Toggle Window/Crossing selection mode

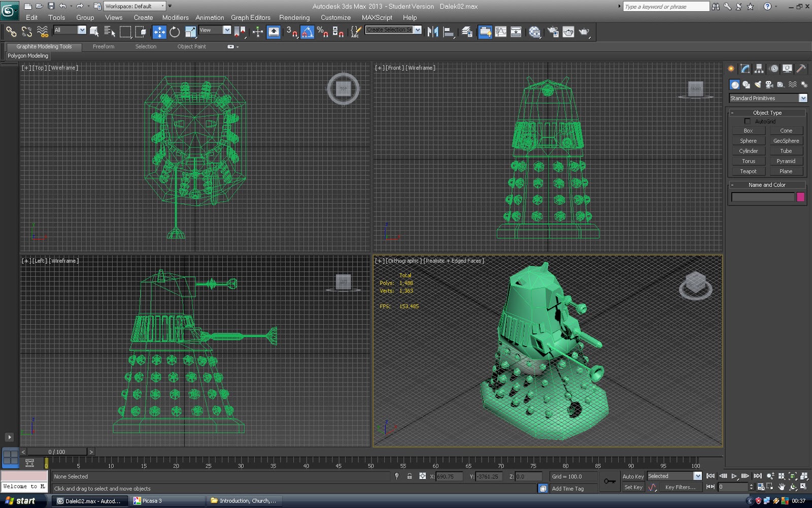(x=141, y=32)
